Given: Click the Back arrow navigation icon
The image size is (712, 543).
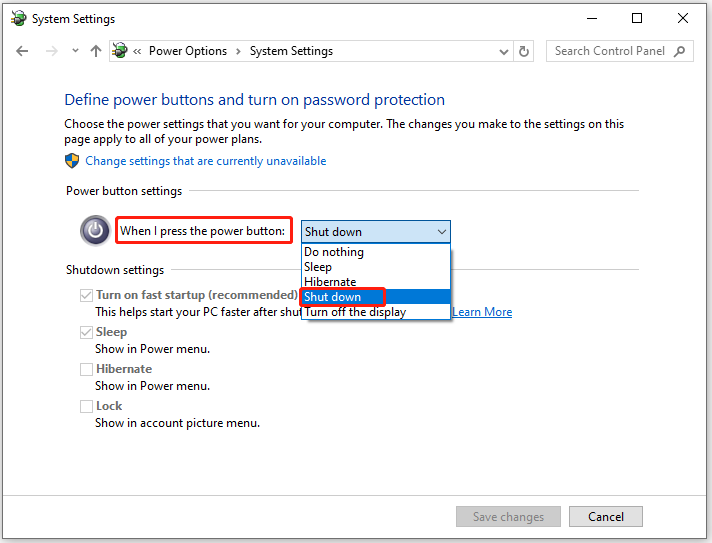Looking at the screenshot, I should [x=22, y=51].
